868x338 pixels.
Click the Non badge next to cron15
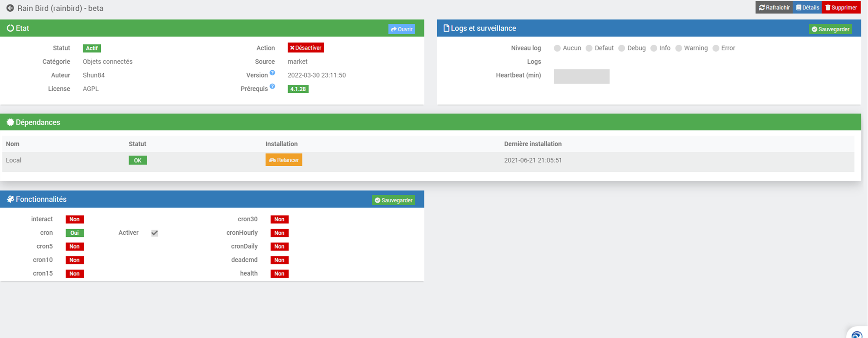coord(75,274)
